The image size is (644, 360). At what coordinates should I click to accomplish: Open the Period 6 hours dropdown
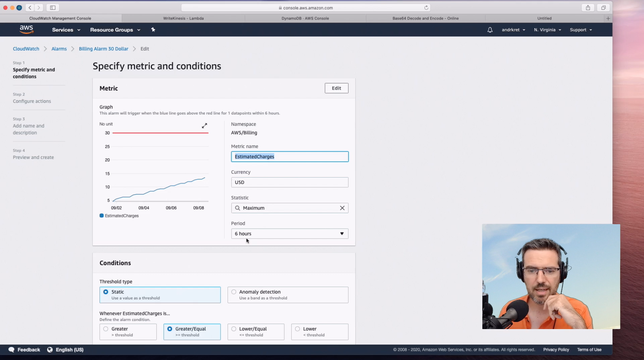tap(290, 234)
